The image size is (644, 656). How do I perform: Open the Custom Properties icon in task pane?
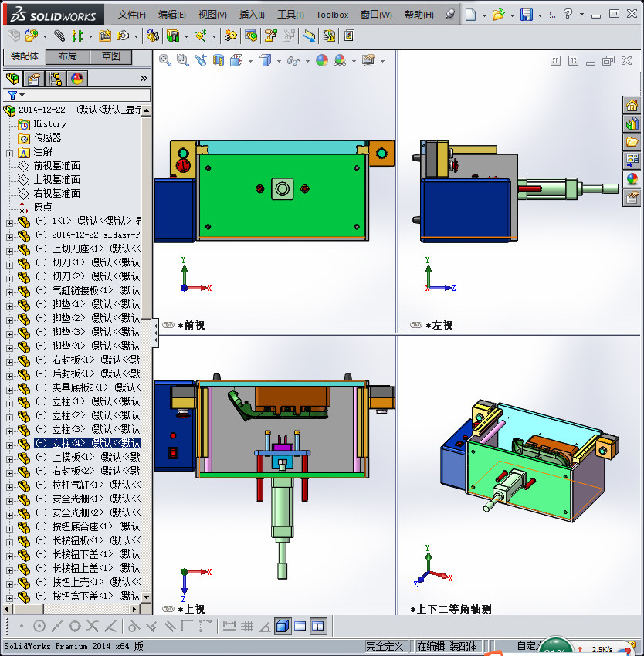click(x=632, y=197)
